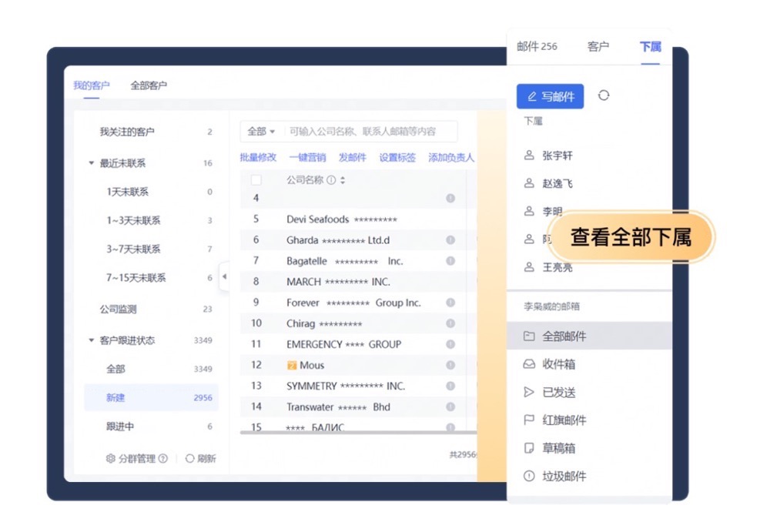Click the 全部邮件 folder icon
Screen dimensions: 770x532
coord(529,336)
